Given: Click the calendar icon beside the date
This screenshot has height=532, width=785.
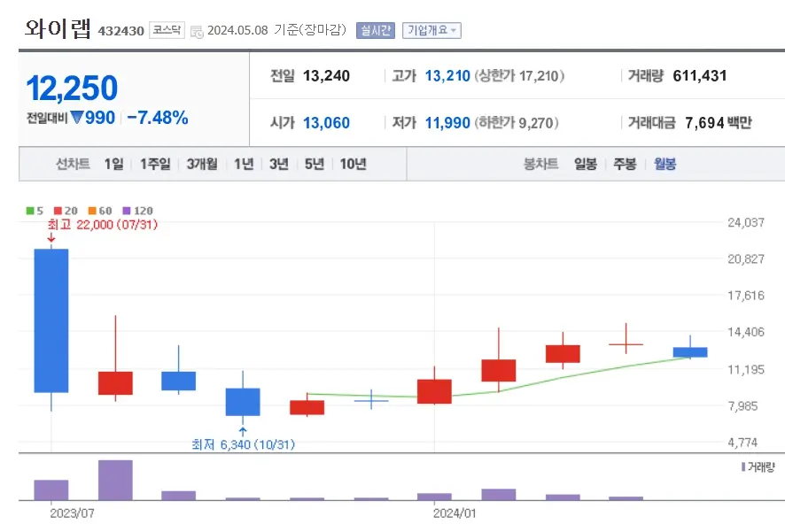Looking at the screenshot, I should [x=196, y=28].
